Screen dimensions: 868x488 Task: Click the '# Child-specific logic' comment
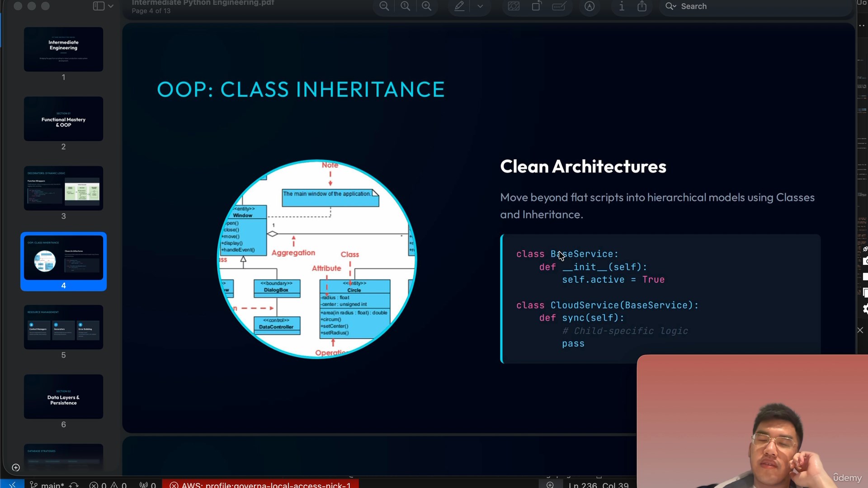point(625,331)
